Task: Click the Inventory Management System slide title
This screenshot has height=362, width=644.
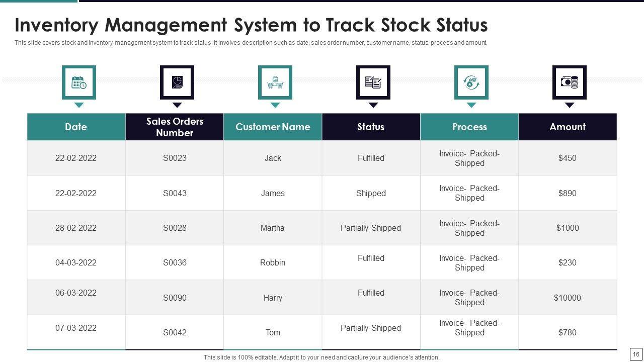Action: coord(251,25)
